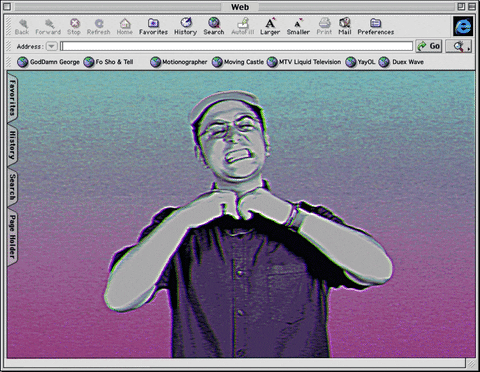Image resolution: width=480 pixels, height=372 pixels.
Task: Increase text size with Larger icon
Action: click(x=270, y=27)
